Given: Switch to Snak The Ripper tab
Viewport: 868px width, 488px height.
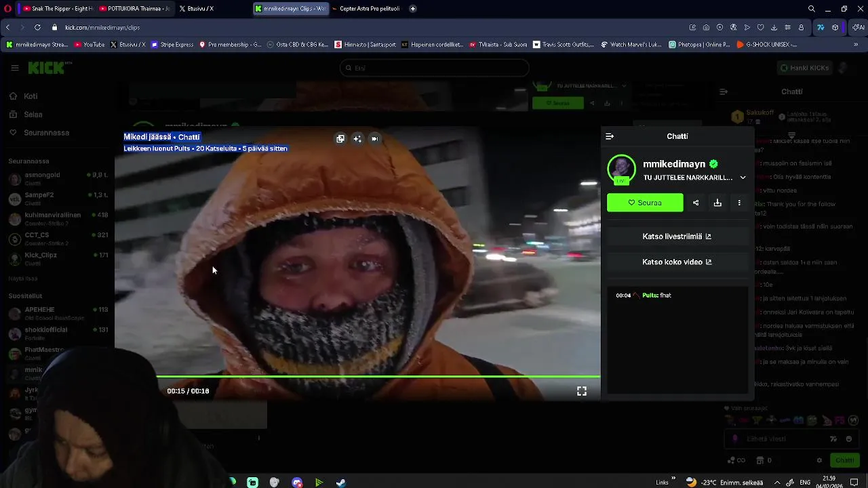Looking at the screenshot, I should 57,9.
